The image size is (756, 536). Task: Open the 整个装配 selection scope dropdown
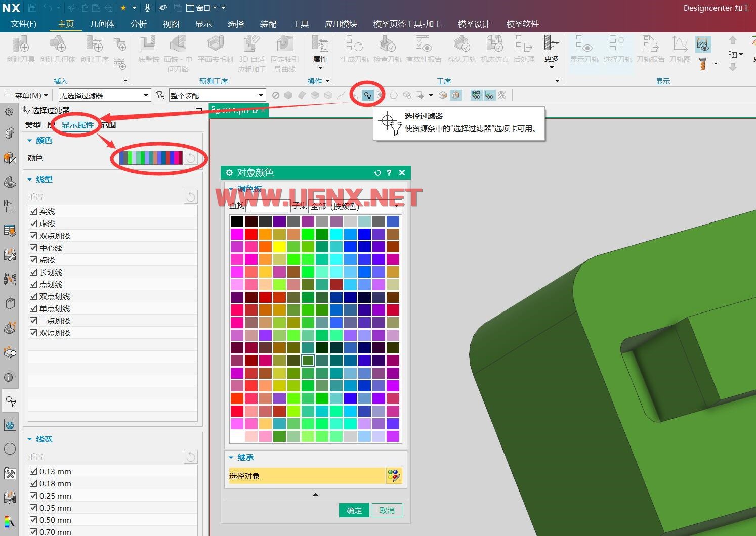pyautogui.click(x=217, y=95)
